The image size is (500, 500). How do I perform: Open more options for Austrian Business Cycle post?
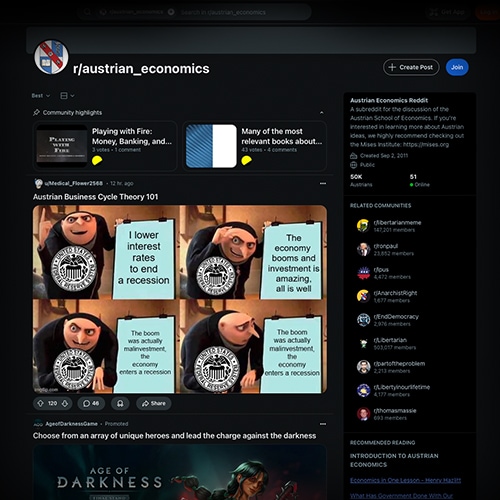point(323,183)
